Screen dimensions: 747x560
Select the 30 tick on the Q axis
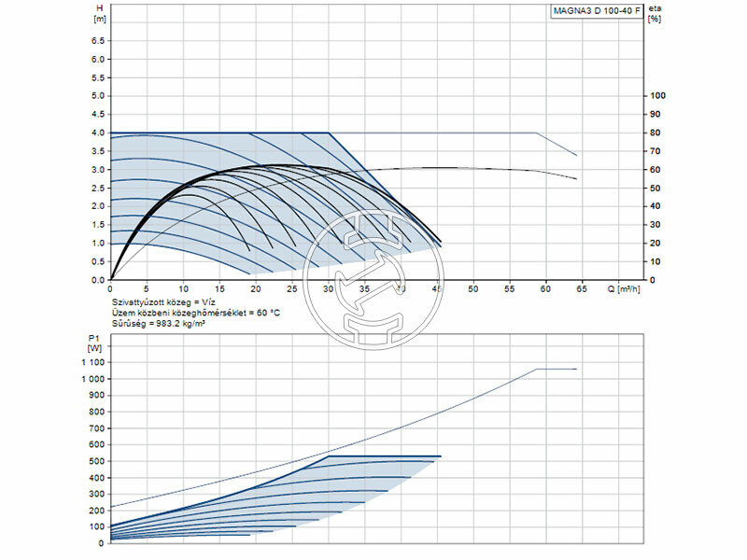[329, 289]
